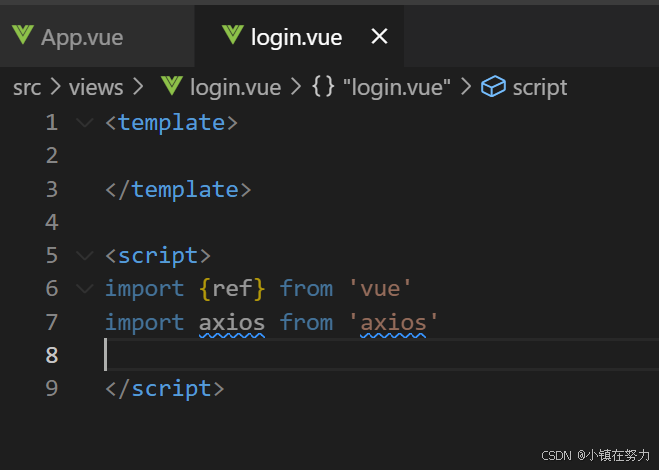The height and width of the screenshot is (470, 659).
Task: Collapse the template block at line 1
Action: pos(84,123)
